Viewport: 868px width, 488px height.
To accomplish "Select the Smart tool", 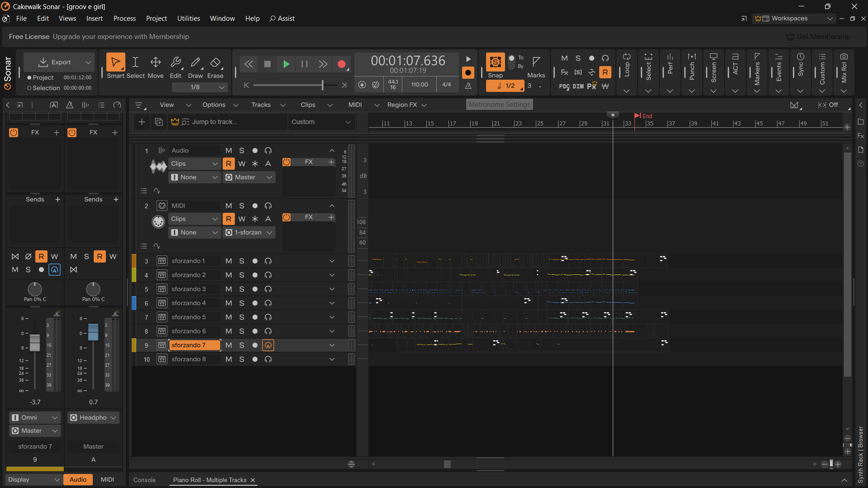I will [115, 62].
